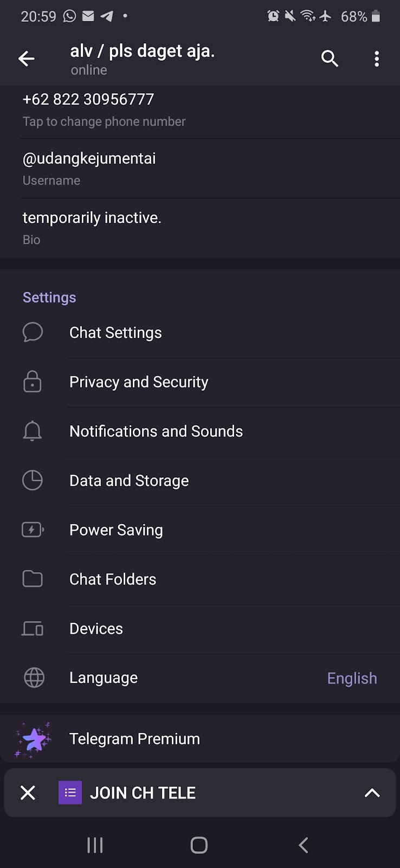Open recent apps navigation button
400x868 pixels.
pos(95,845)
